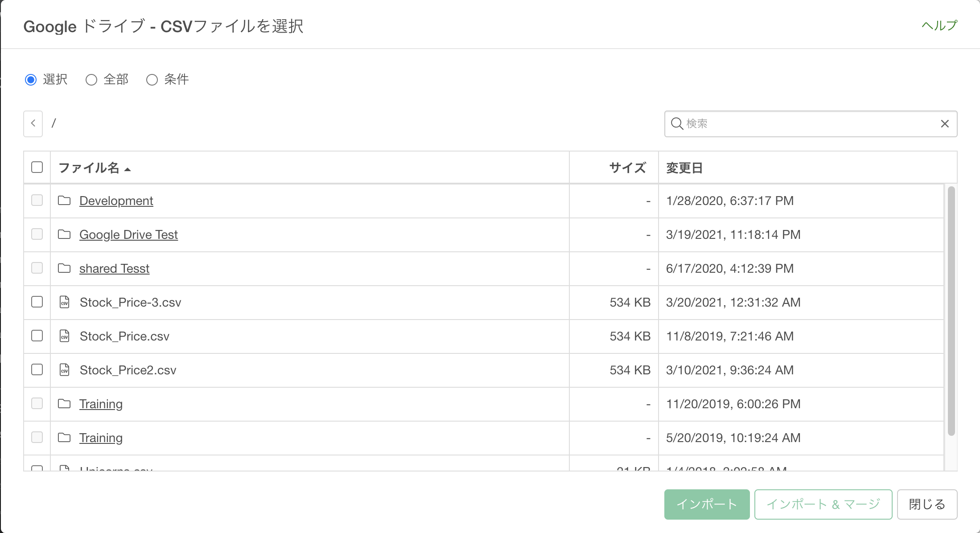Click the インポート & マージ button
The image size is (980, 533).
click(x=823, y=504)
